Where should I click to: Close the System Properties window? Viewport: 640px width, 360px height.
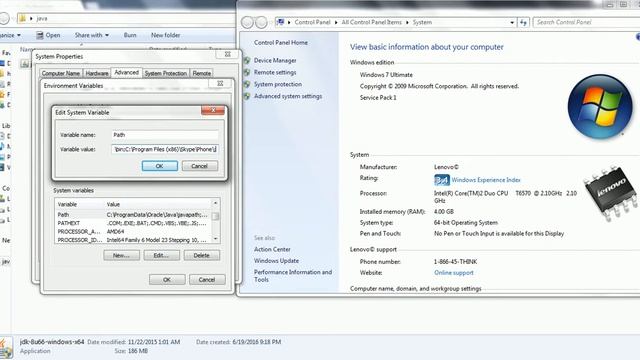228,54
